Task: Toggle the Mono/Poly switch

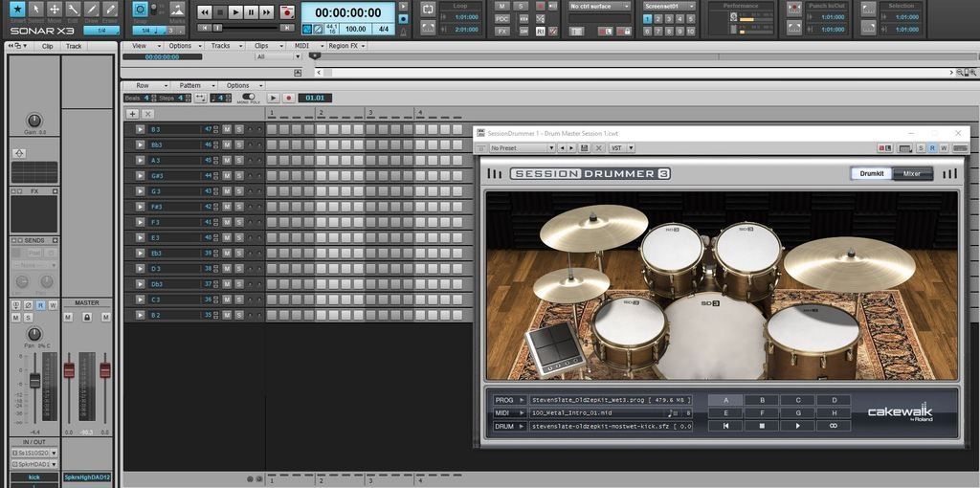Action: tap(248, 97)
